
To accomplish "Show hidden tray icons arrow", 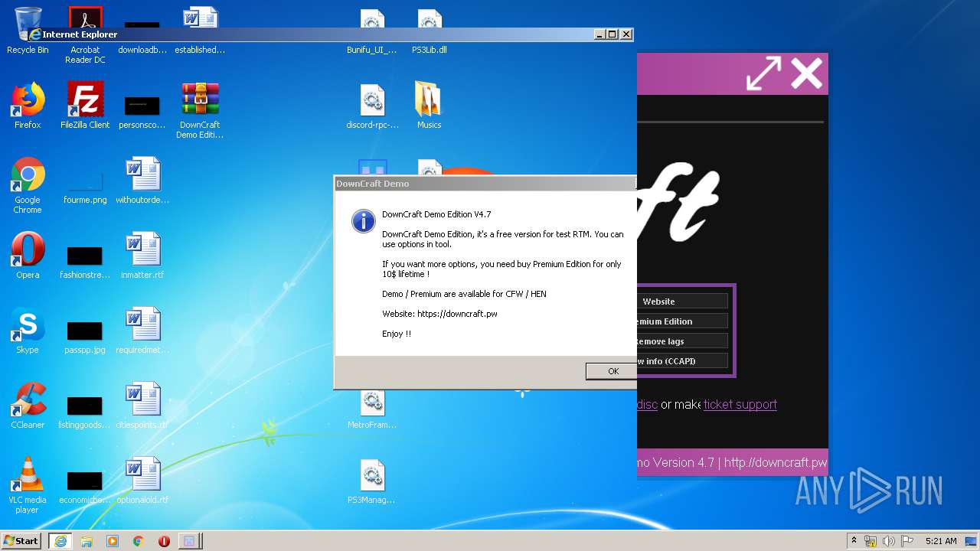I will (854, 541).
